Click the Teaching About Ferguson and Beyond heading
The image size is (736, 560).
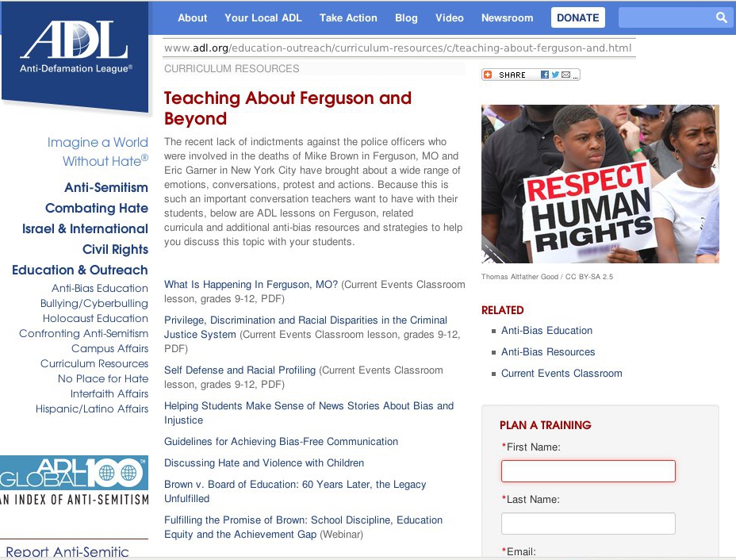288,108
